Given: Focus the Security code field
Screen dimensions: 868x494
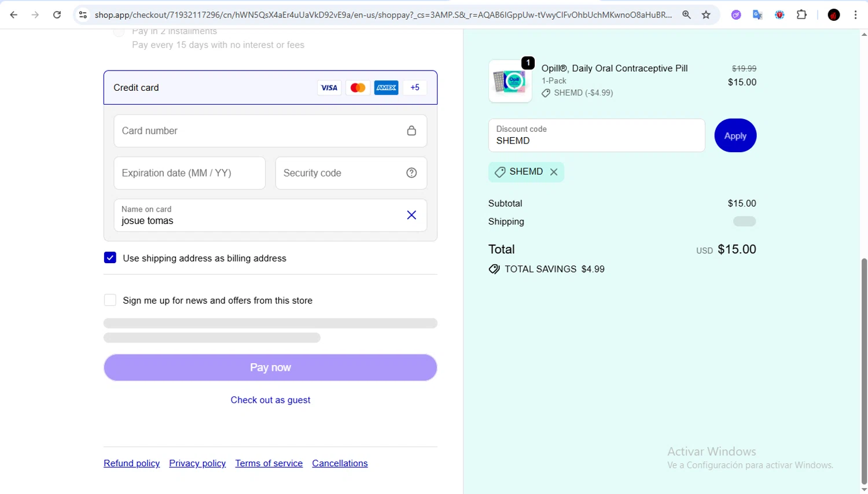Looking at the screenshot, I should [x=351, y=173].
